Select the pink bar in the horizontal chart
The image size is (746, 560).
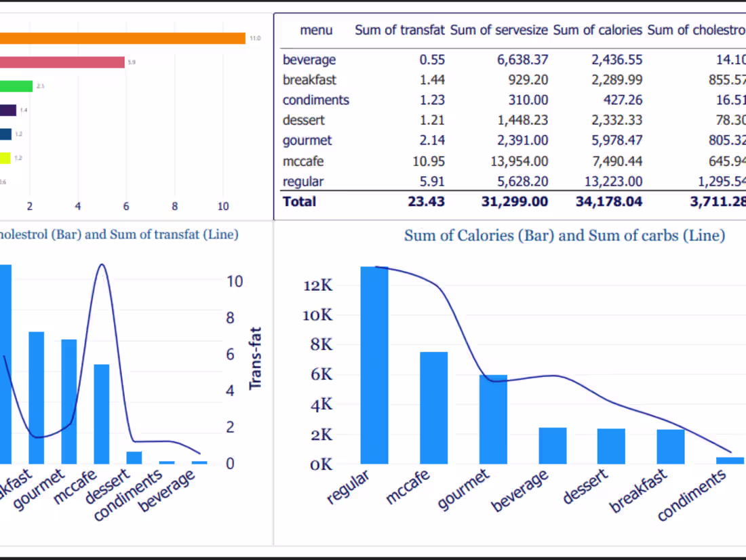[x=62, y=62]
